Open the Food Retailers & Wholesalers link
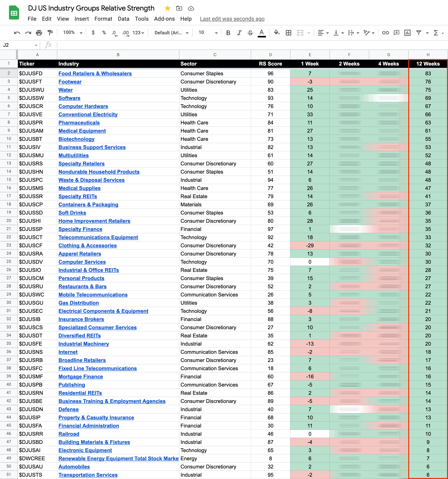This screenshot has width=448, height=479. tap(95, 74)
